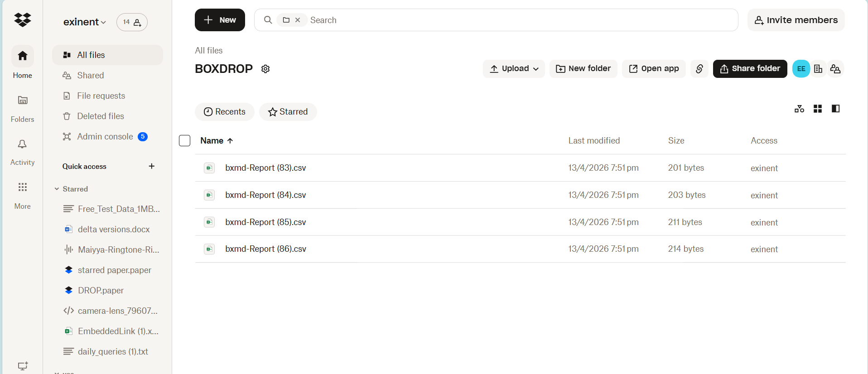
Task: Click the 214 bytes size cell
Action: click(x=685, y=249)
